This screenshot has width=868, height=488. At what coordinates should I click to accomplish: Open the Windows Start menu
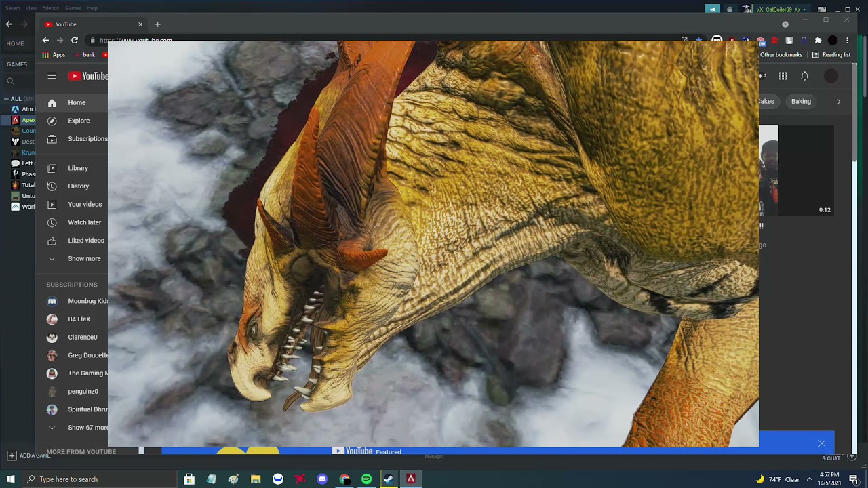coord(11,479)
